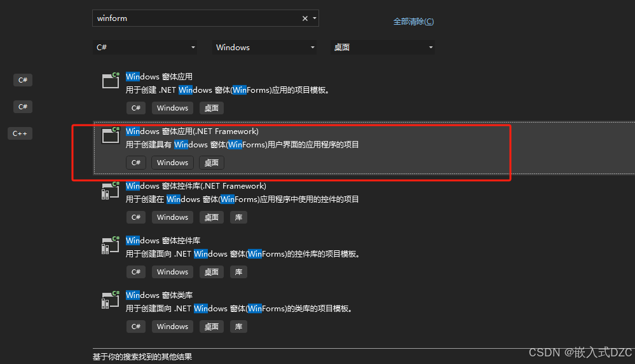Image resolution: width=635 pixels, height=364 pixels.
Task: Click description 用于创建具有 Windows 窗体(WinForms)用户界面的应用程序的项目
Action: click(242, 145)
